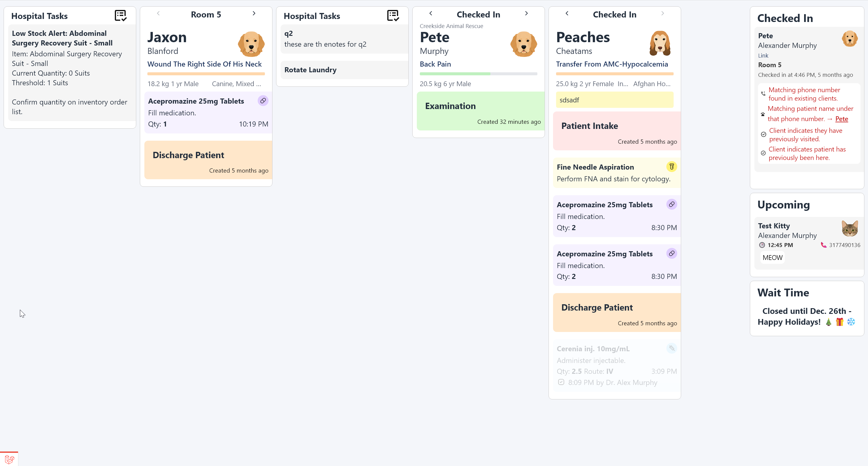Open the red Pete matching patient link

[841, 119]
